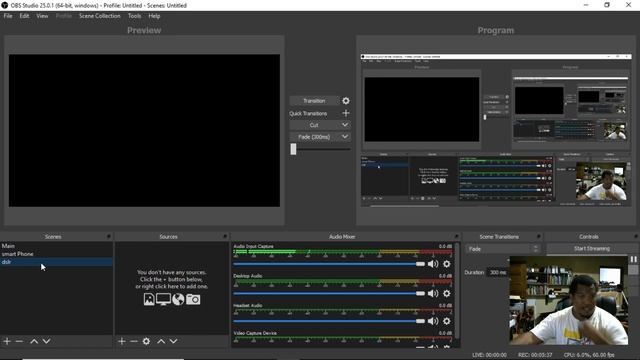The width and height of the screenshot is (640, 360).
Task: Open the Scene Collection menu
Action: (x=100, y=16)
